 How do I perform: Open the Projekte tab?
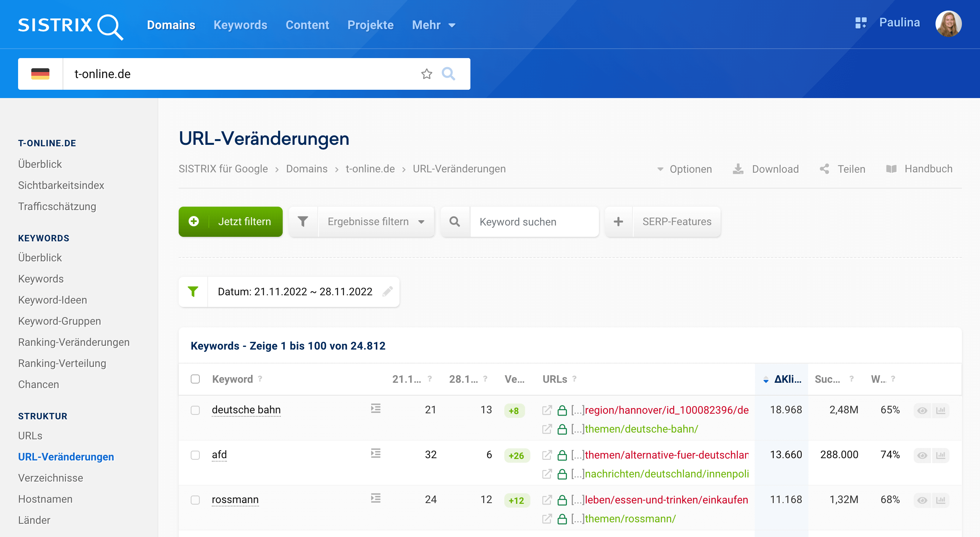click(371, 25)
